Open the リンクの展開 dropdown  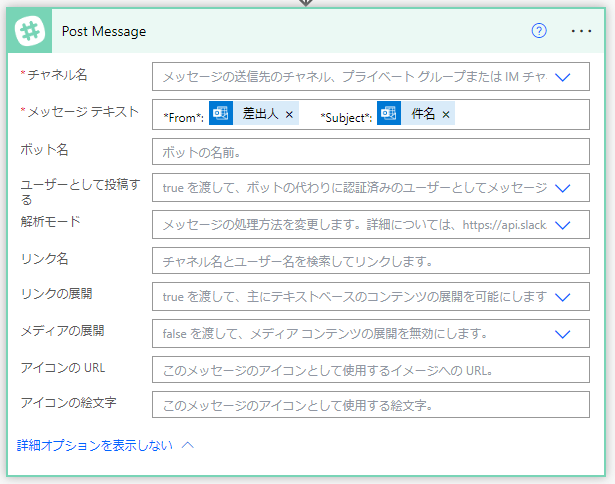point(562,297)
